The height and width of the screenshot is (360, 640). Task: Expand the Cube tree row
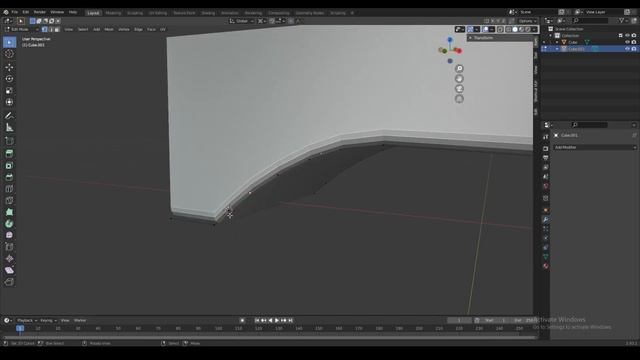(557, 42)
